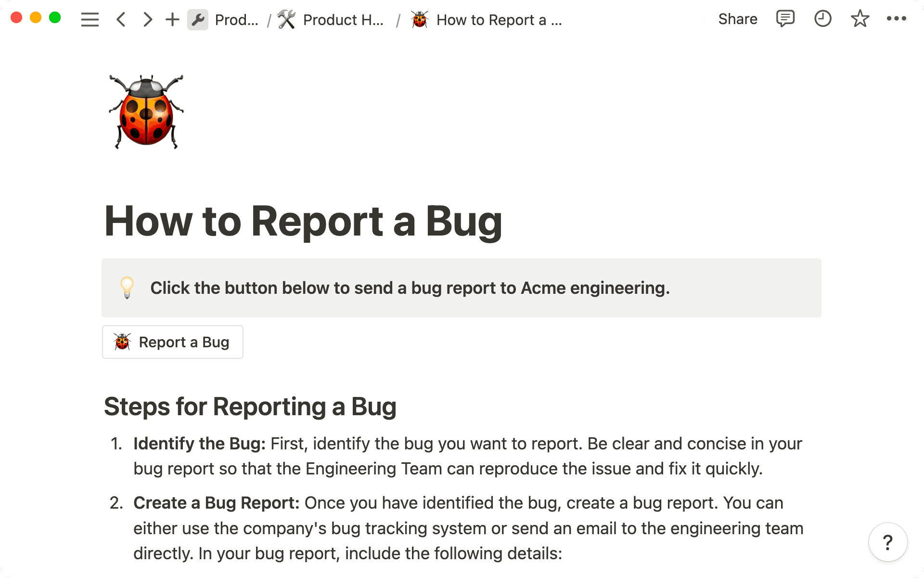This screenshot has width=924, height=578.
Task: Click the Share button
Action: 737,19
